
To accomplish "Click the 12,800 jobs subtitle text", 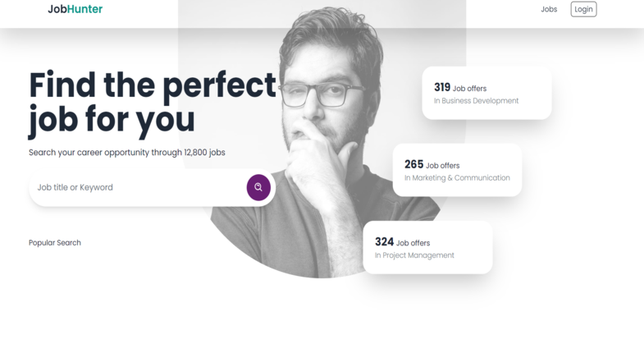I will [126, 153].
